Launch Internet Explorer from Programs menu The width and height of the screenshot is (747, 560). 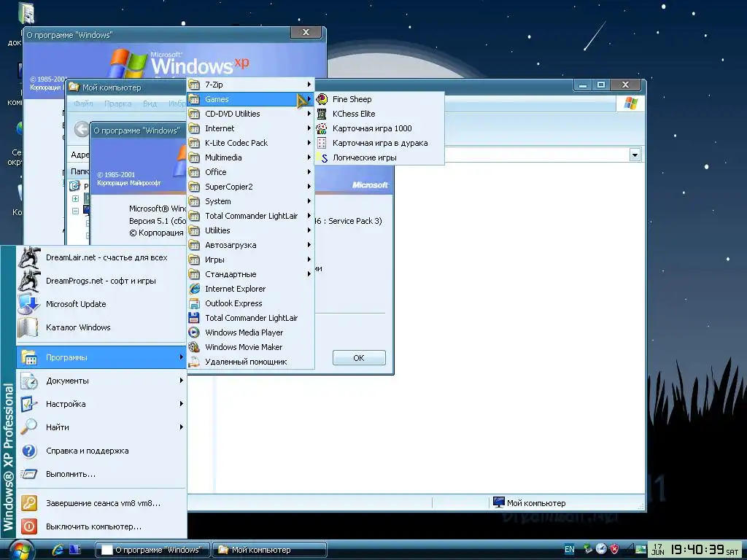point(251,289)
